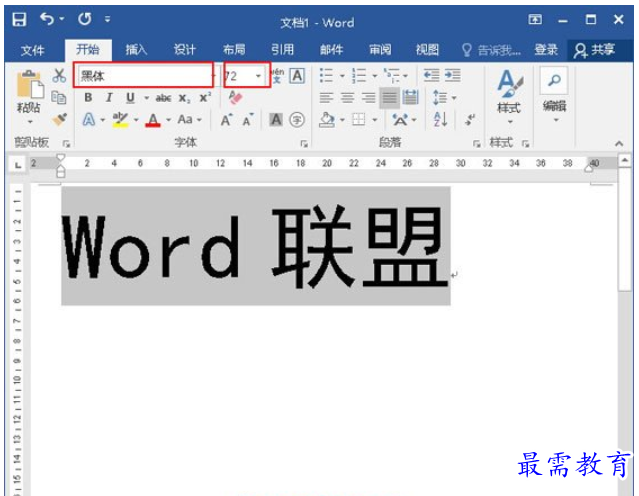This screenshot has height=496, width=639.
Task: Switch to the 插入 Insert tab
Action: (136, 50)
